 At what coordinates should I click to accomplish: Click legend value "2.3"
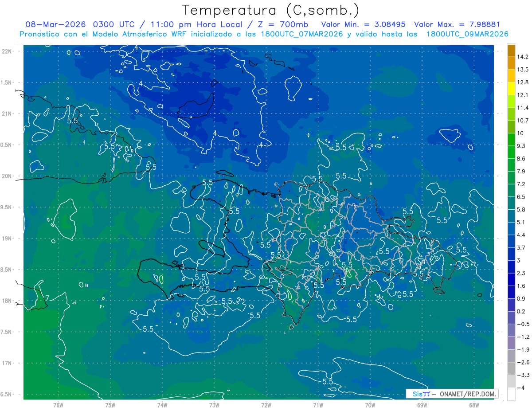click(522, 273)
